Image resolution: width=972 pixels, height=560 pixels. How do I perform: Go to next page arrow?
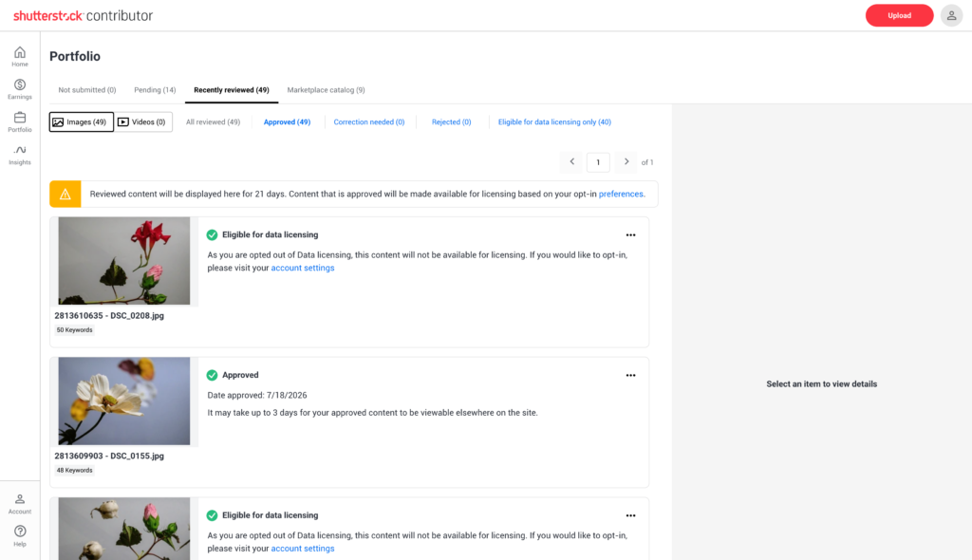626,162
